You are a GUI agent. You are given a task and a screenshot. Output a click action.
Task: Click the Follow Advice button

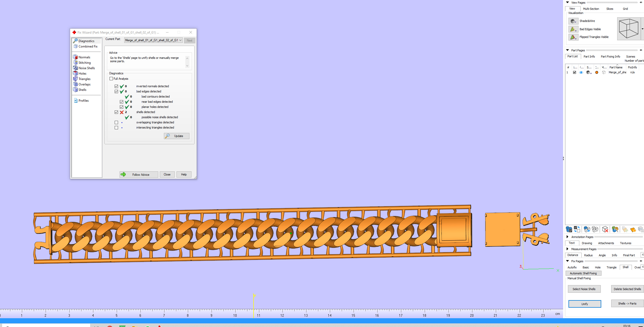pyautogui.click(x=139, y=174)
